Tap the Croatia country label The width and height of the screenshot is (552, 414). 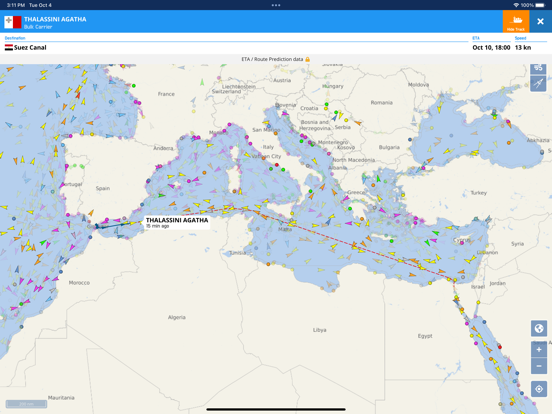click(x=309, y=108)
